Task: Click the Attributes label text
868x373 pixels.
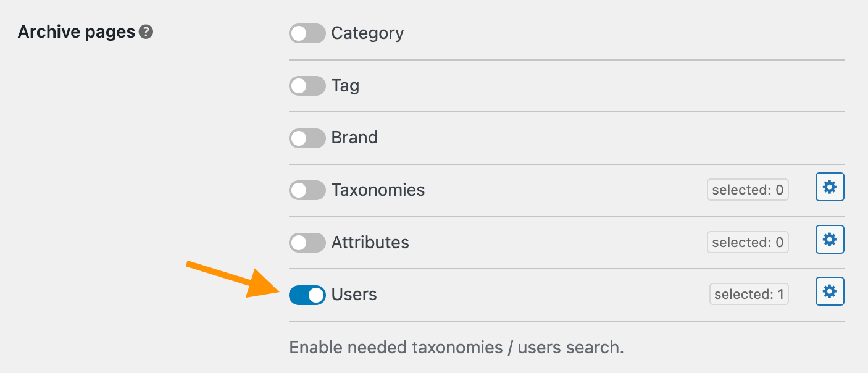Action: [370, 242]
